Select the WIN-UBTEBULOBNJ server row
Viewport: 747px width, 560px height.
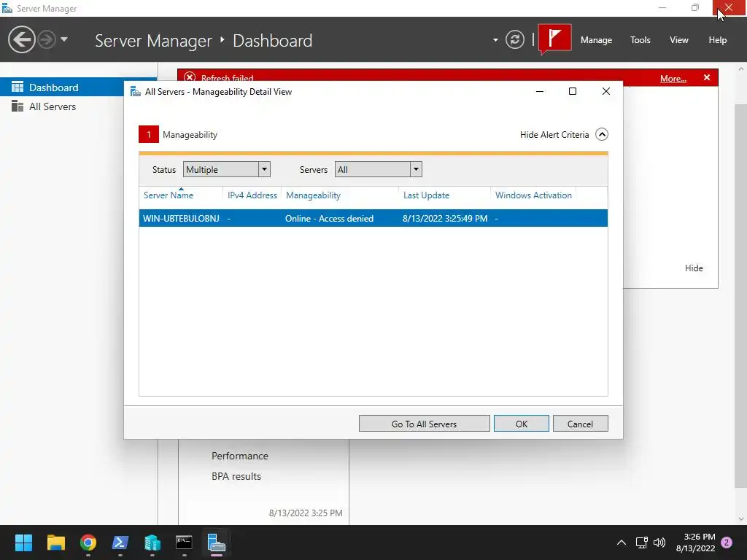373,218
